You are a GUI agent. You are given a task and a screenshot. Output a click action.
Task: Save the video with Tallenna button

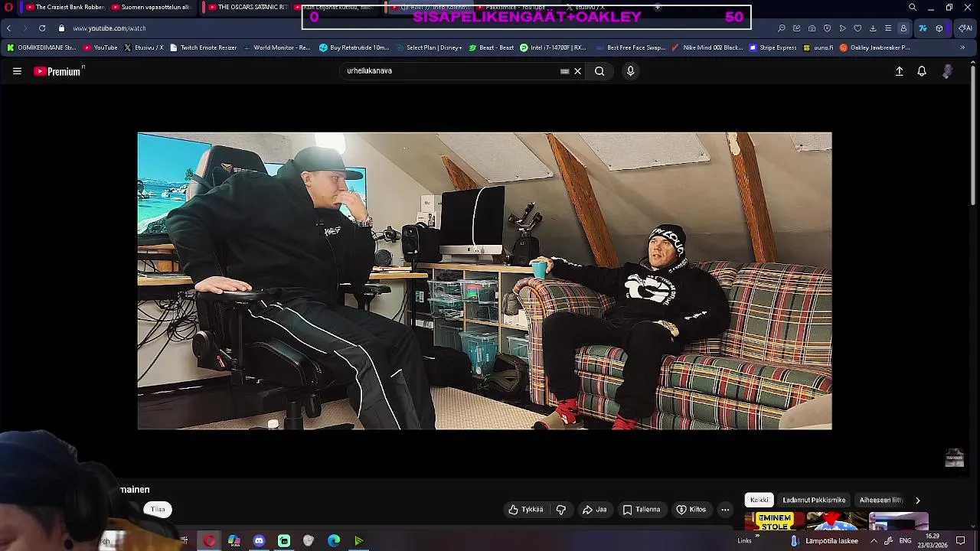[642, 510]
